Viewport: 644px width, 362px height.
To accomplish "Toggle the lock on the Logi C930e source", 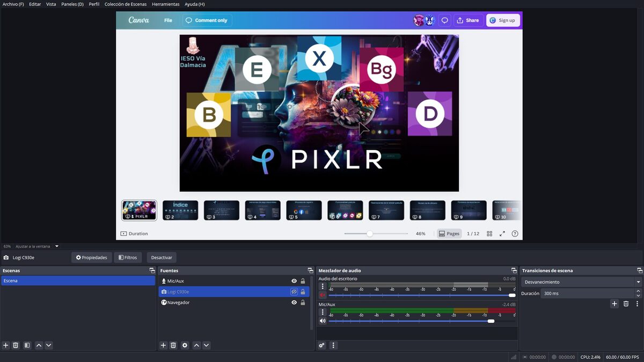I will pyautogui.click(x=303, y=292).
